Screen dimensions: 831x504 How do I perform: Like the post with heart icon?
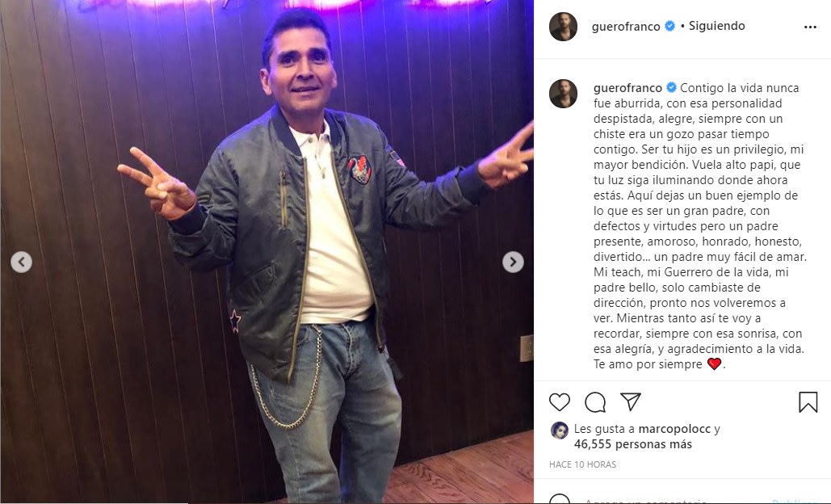coord(559,402)
